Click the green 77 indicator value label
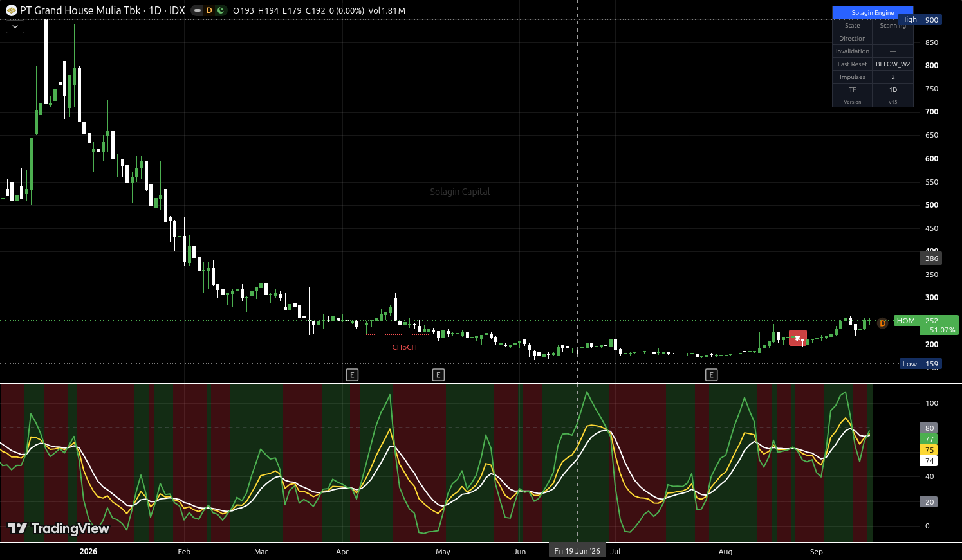The height and width of the screenshot is (560, 962). 929,439
